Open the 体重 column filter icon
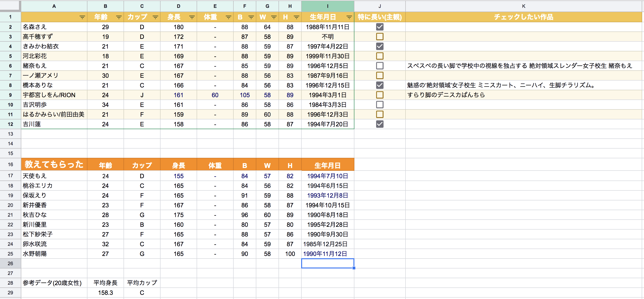The height and width of the screenshot is (299, 644). tap(228, 17)
